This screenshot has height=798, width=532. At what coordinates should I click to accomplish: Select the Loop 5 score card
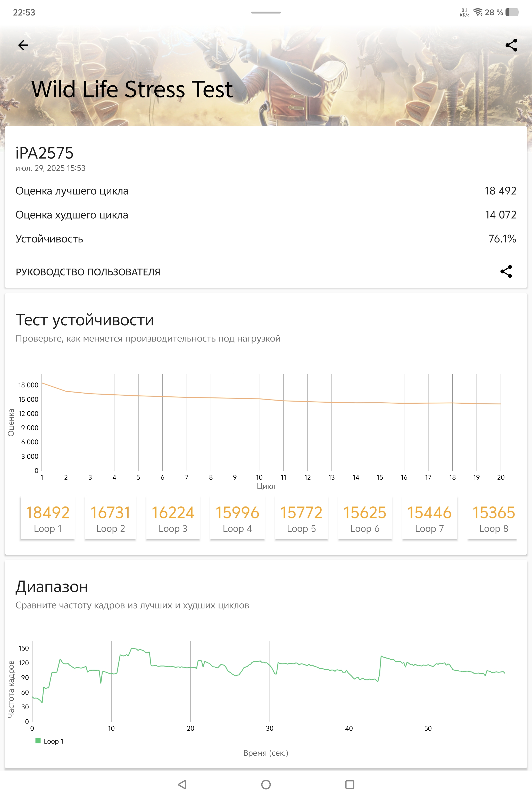click(x=301, y=518)
